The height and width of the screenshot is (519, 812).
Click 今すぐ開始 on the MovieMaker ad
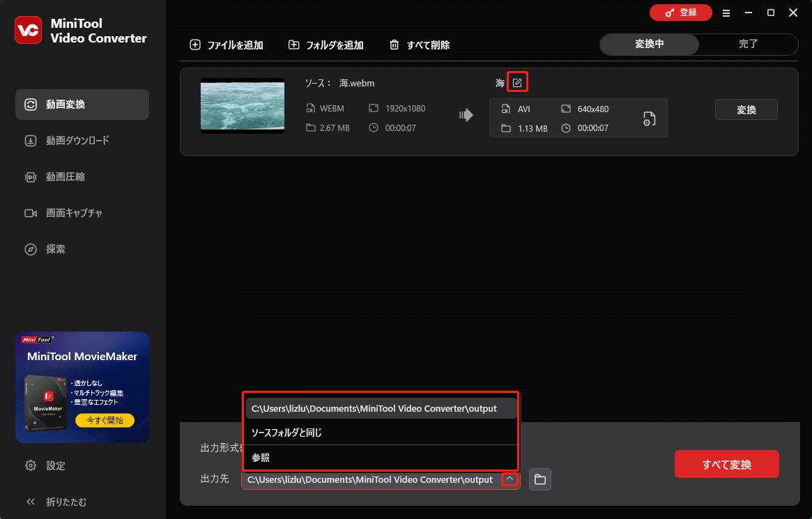[105, 420]
